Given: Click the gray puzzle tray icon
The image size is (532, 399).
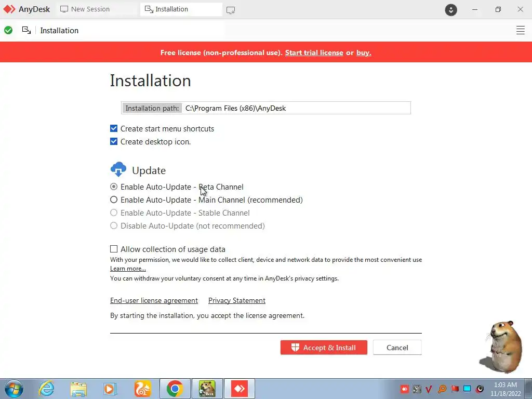Looking at the screenshot, I should (x=417, y=389).
